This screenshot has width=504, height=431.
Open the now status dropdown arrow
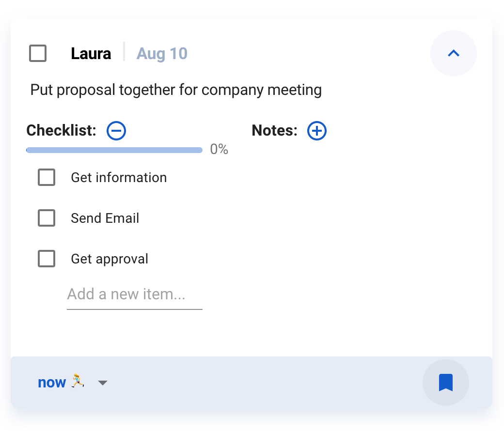pyautogui.click(x=102, y=383)
